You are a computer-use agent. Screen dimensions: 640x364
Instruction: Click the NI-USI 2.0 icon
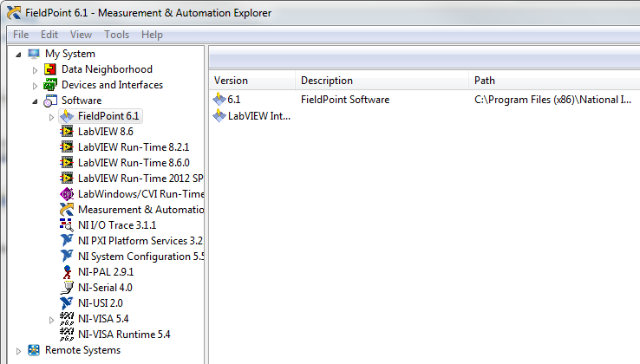[67, 302]
